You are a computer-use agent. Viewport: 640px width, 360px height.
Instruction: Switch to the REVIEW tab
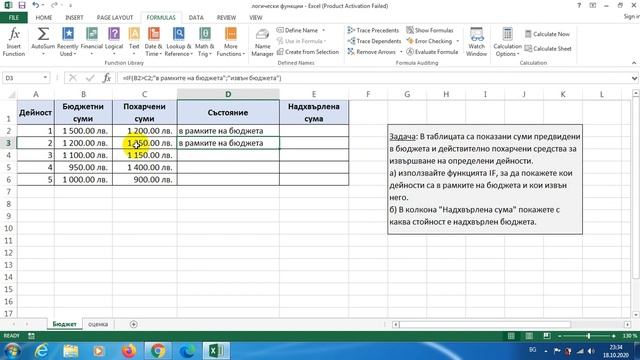(x=226, y=18)
